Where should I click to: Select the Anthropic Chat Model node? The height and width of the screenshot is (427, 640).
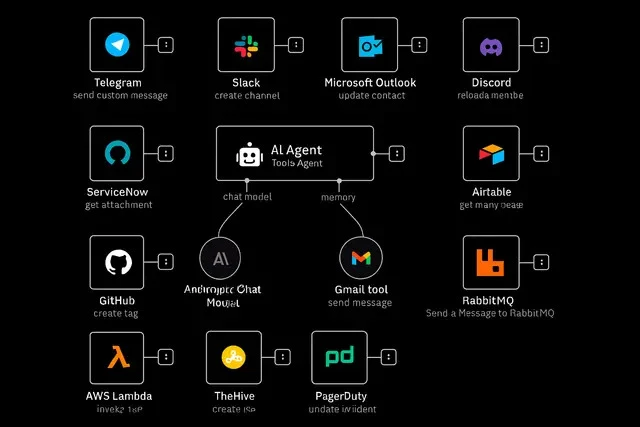[220, 258]
